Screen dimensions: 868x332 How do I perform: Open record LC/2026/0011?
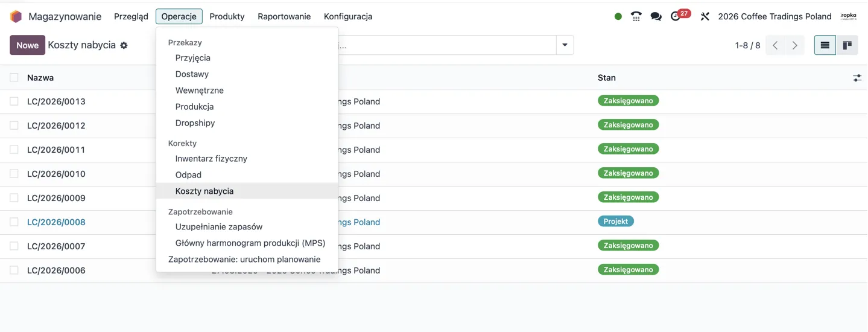(x=56, y=150)
